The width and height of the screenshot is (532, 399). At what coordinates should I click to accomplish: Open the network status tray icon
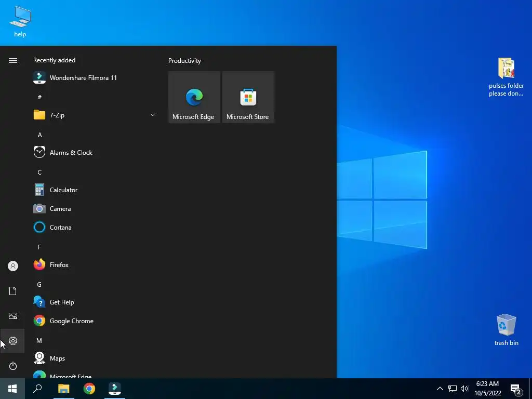[x=453, y=389]
